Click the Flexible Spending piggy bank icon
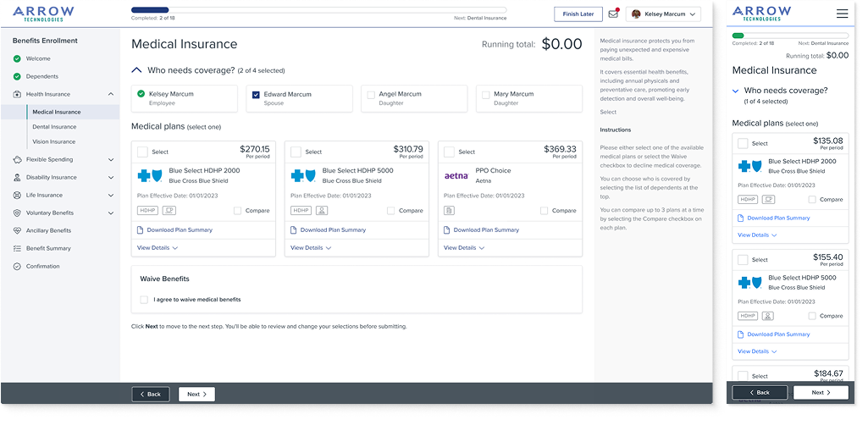 tap(17, 159)
